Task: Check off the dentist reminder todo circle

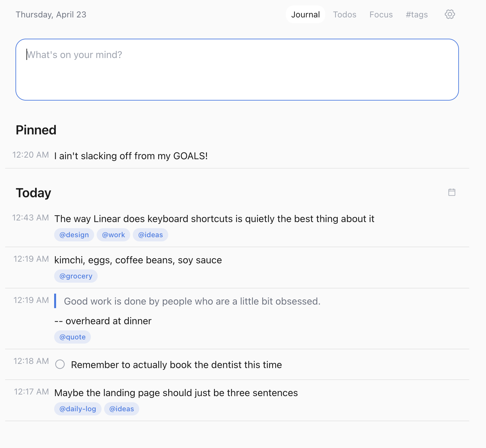Action: [x=60, y=365]
